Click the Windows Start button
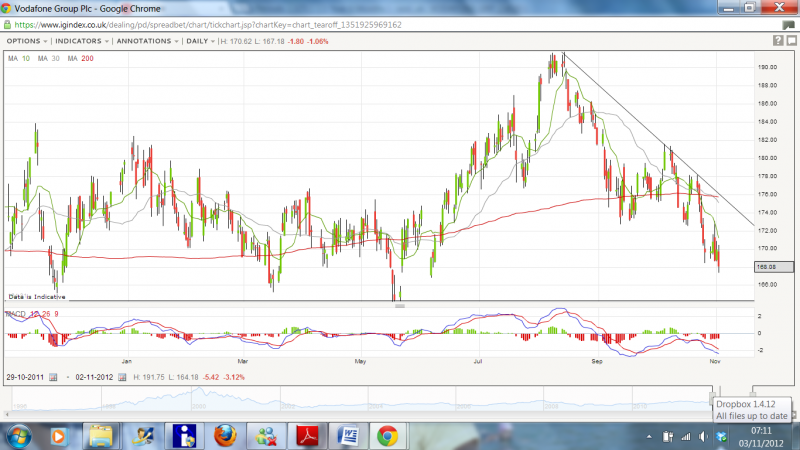The width and height of the screenshot is (800, 450). pos(20,436)
